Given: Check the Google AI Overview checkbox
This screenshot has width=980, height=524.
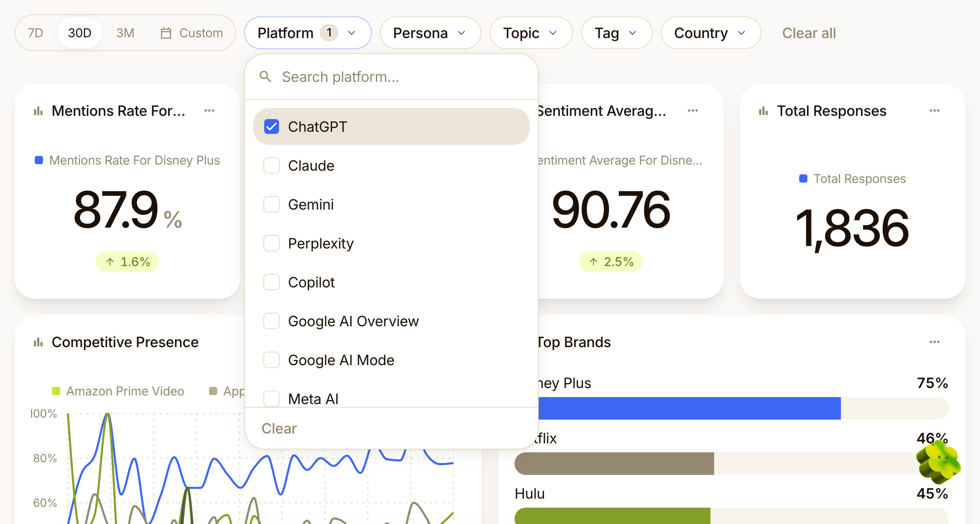Looking at the screenshot, I should pos(272,321).
